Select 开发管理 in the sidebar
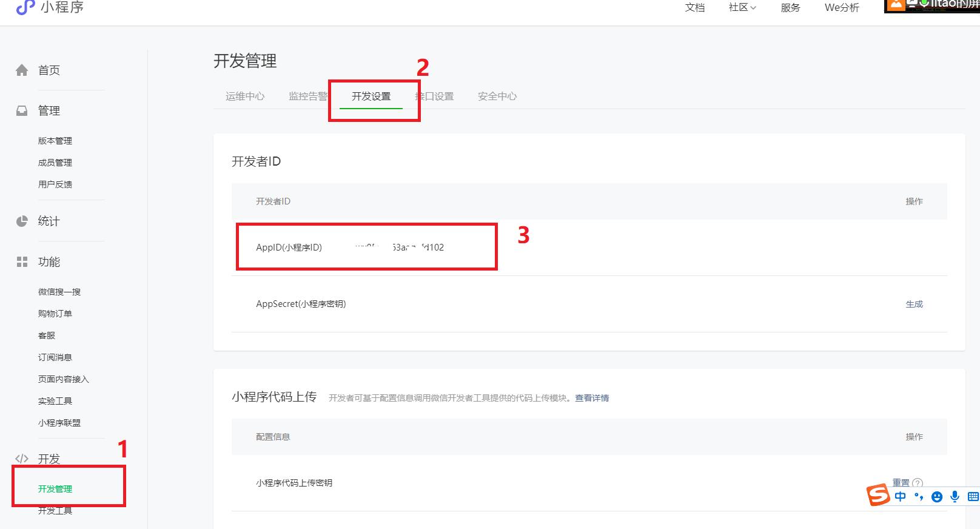 pos(55,489)
